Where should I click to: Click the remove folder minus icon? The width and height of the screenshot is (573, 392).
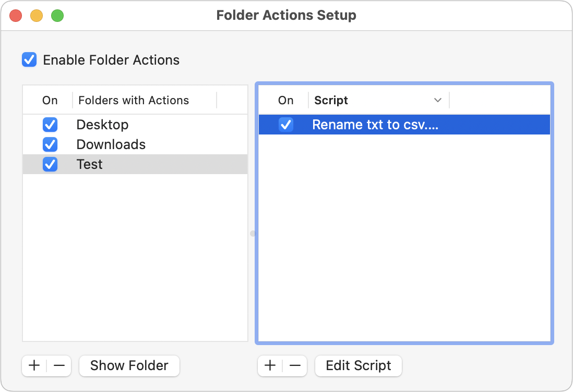58,365
